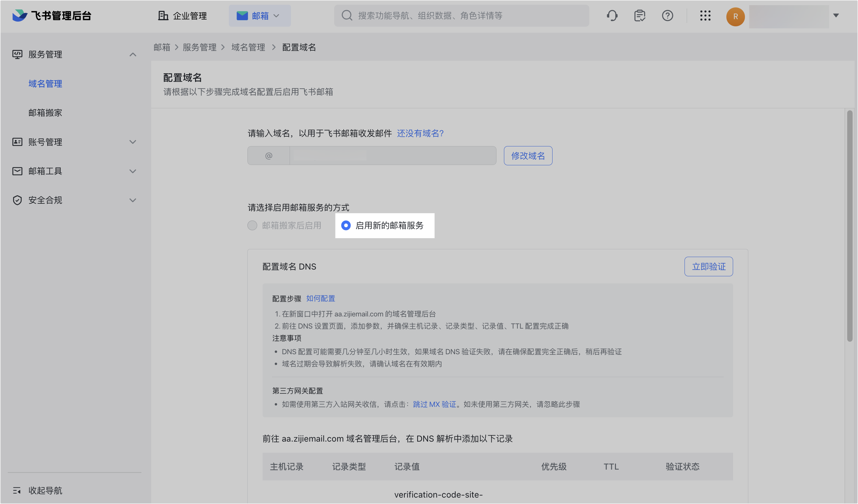Viewport: 858px width, 504px height.
Task: Click the 跳过 MX 验证 link
Action: coord(434,404)
